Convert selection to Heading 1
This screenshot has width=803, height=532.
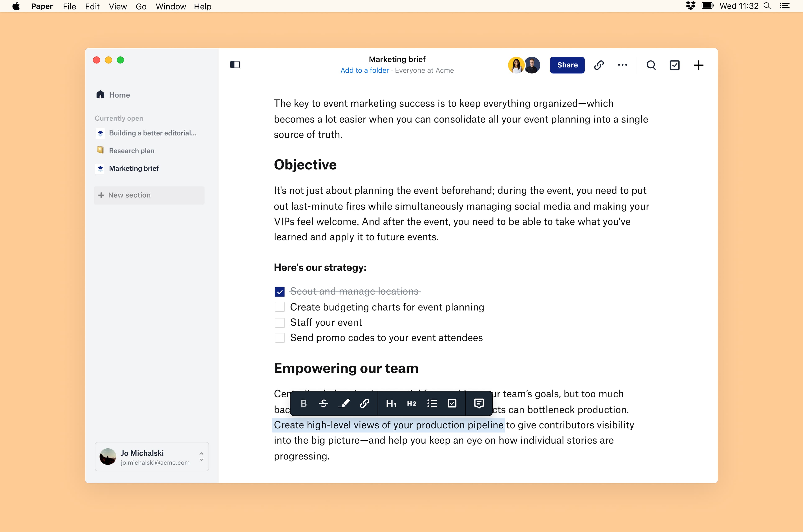point(391,403)
